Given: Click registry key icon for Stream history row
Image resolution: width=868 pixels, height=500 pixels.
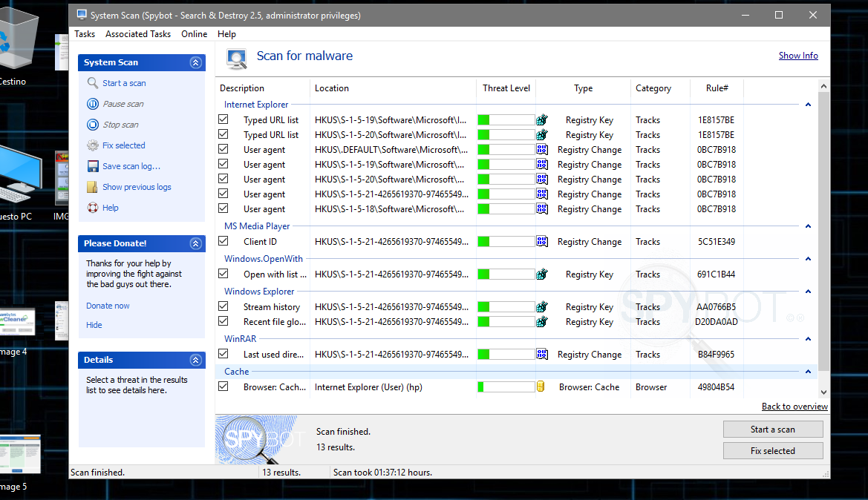Looking at the screenshot, I should (542, 306).
